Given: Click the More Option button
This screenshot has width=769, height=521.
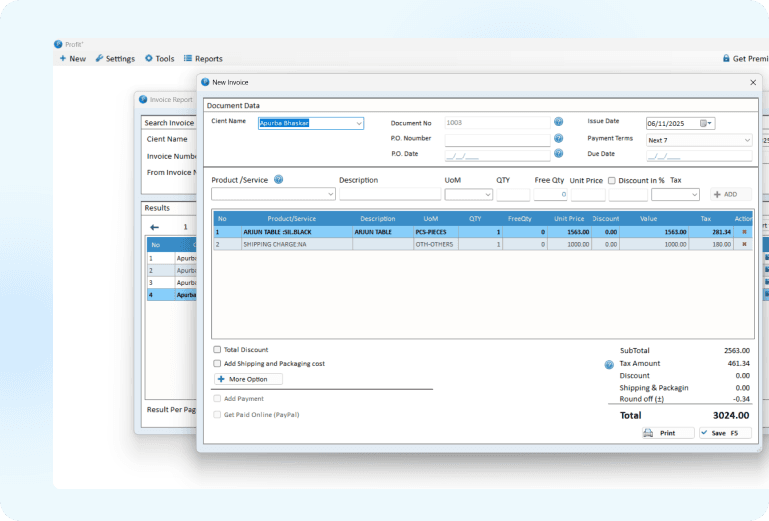Looking at the screenshot, I should pos(248,379).
